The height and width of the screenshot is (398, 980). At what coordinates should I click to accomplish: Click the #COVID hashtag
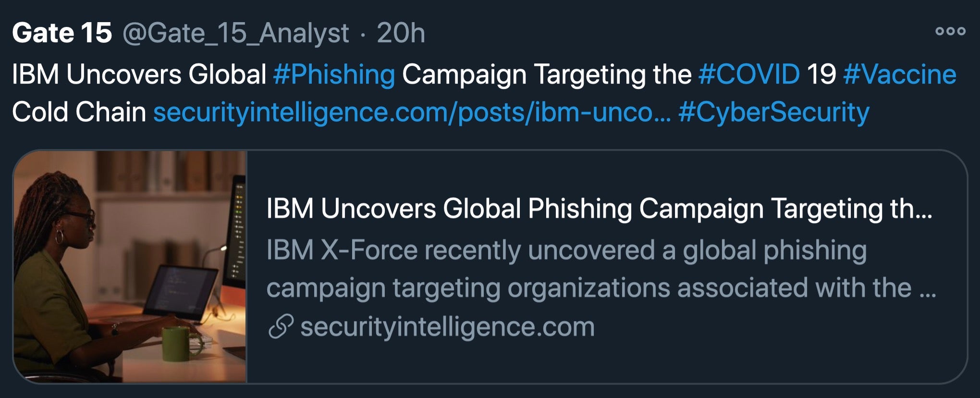coord(749,75)
